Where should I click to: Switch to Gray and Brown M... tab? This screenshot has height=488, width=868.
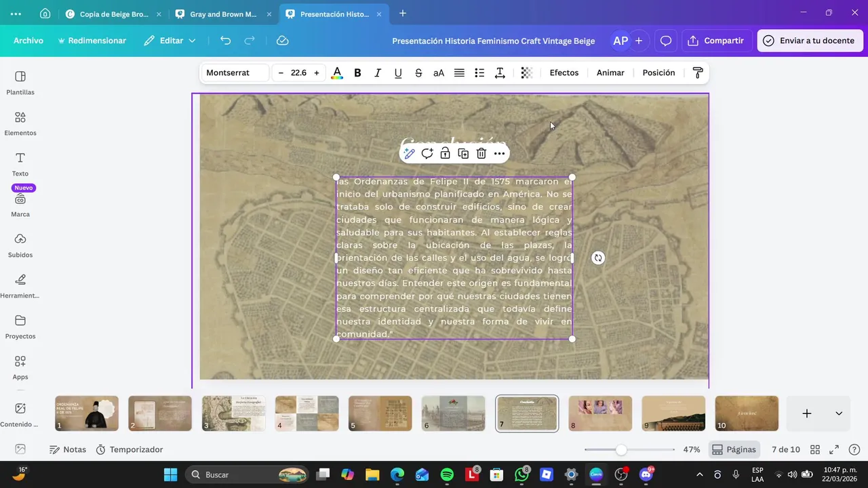[x=222, y=14]
